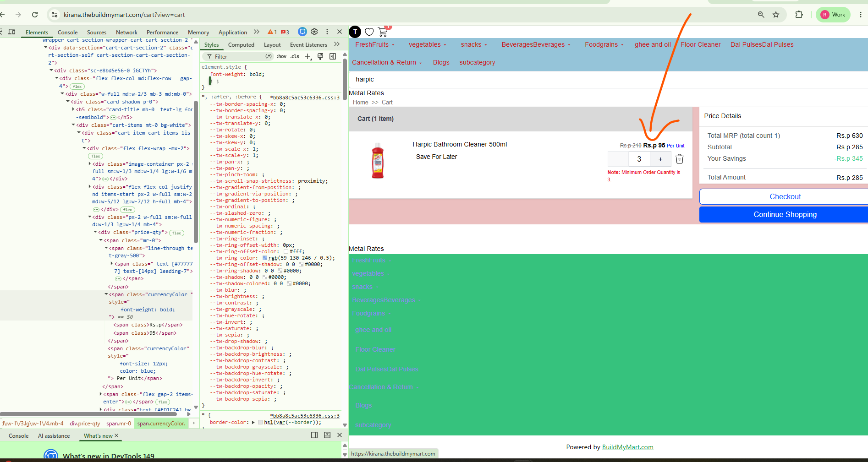Reload the page
Screen dimensions: 868x462
[35, 15]
